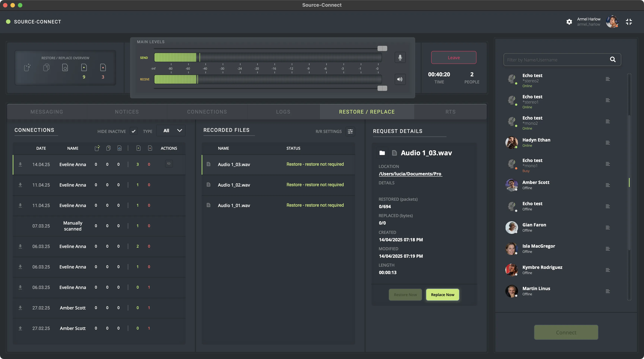Select the Audio 1_01.wav recorded file
Screen dimensions: 644x359
click(x=278, y=205)
